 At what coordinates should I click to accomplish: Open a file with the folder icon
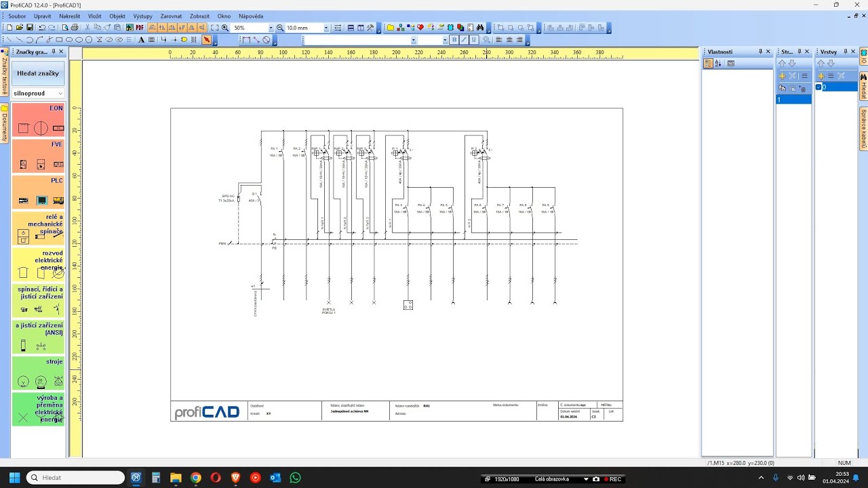point(20,28)
